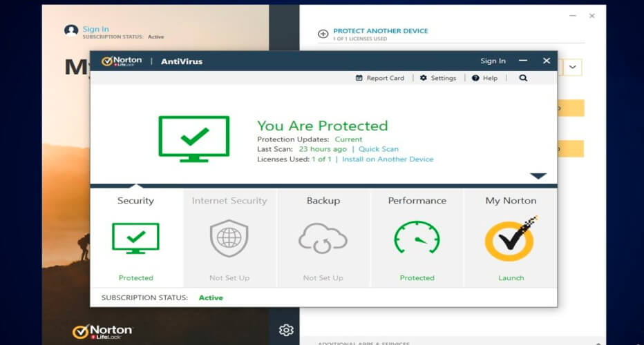Click the plus circle icon in My Norton

323,34
